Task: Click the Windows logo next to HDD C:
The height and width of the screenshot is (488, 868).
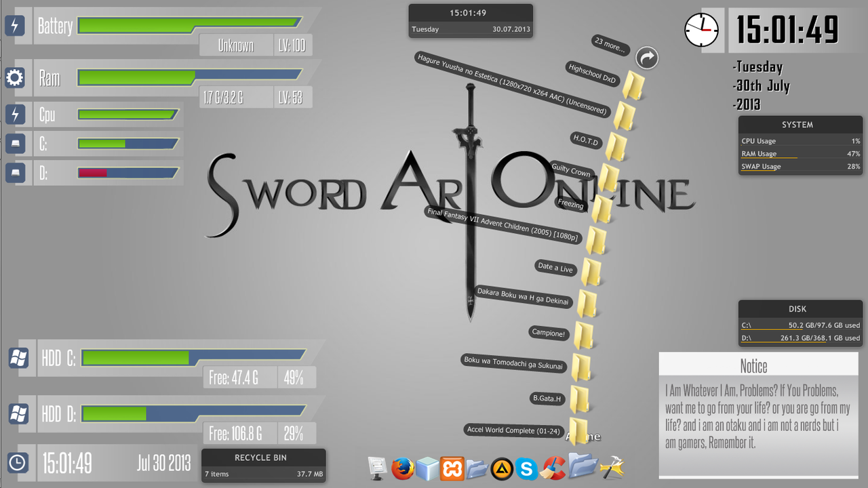Action: tap(18, 358)
